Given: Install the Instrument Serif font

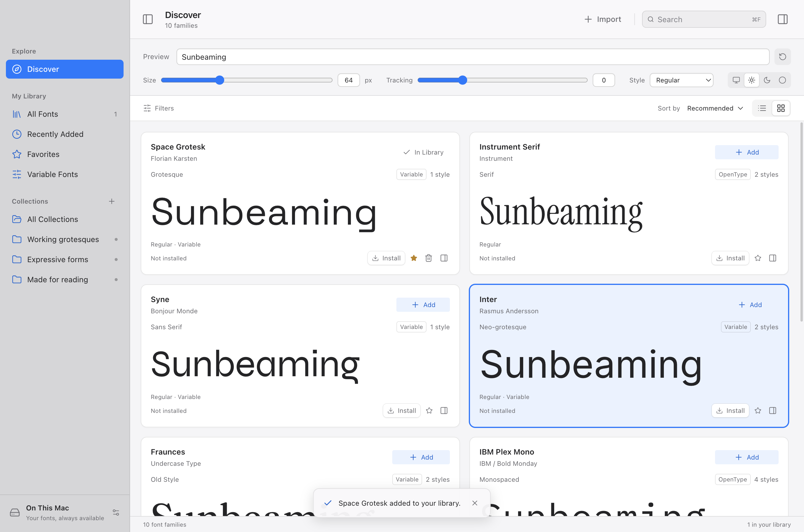Looking at the screenshot, I should pos(730,258).
